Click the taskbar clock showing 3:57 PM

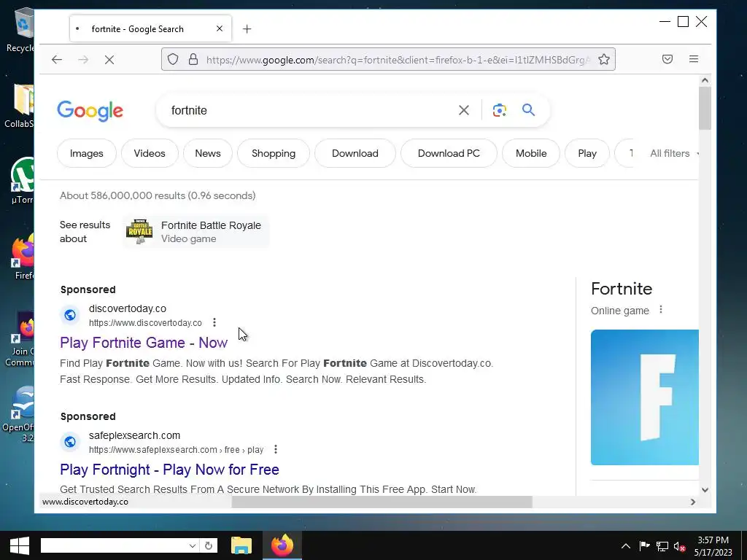coord(713,546)
